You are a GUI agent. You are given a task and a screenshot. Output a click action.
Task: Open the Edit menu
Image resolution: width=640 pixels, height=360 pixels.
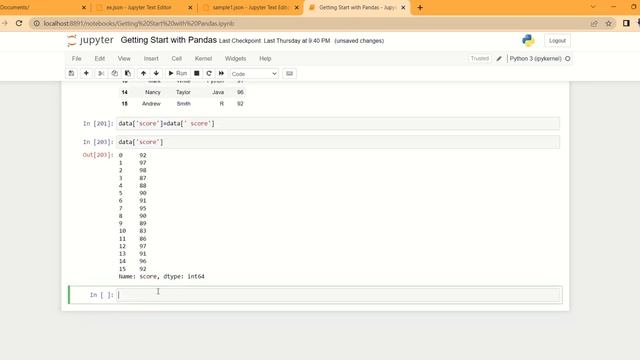pos(100,59)
